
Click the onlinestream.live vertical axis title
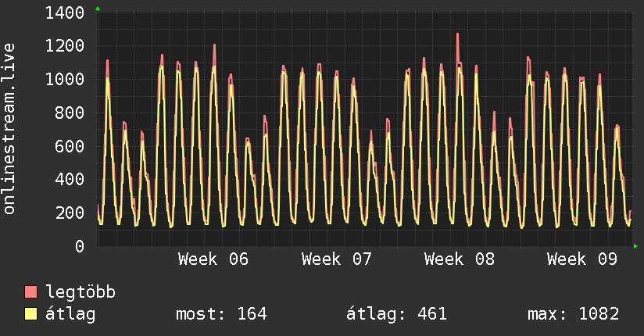pos(9,129)
